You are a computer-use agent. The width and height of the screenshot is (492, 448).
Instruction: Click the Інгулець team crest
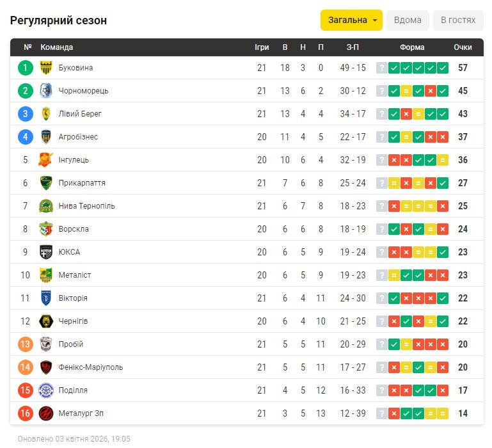coord(45,160)
